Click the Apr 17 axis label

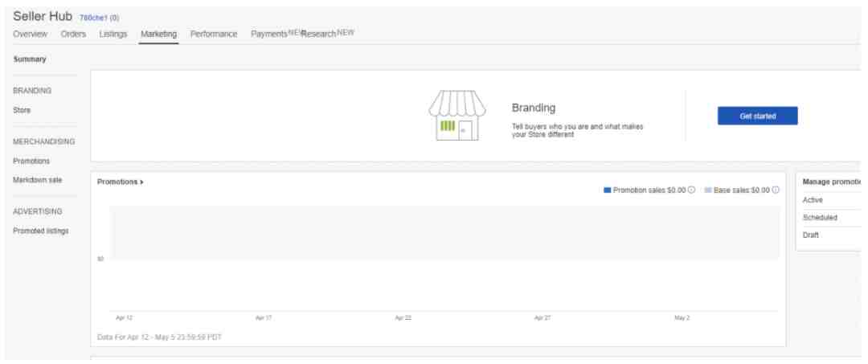pos(264,318)
